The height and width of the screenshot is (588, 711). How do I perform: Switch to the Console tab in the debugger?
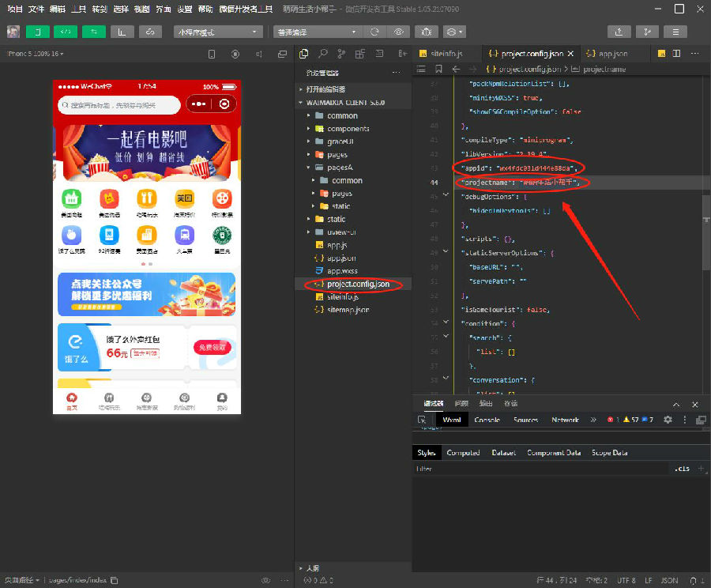pos(487,420)
